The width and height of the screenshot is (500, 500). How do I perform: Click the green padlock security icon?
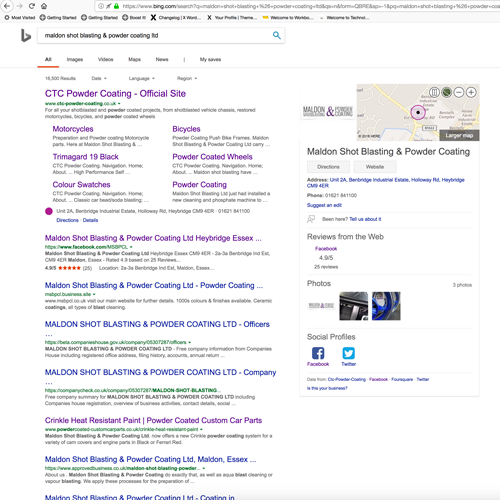(x=116, y=6)
